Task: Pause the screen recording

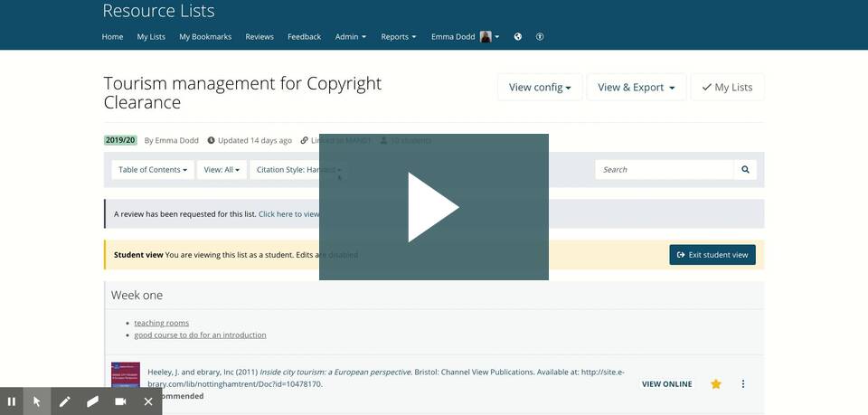Action: click(x=12, y=401)
